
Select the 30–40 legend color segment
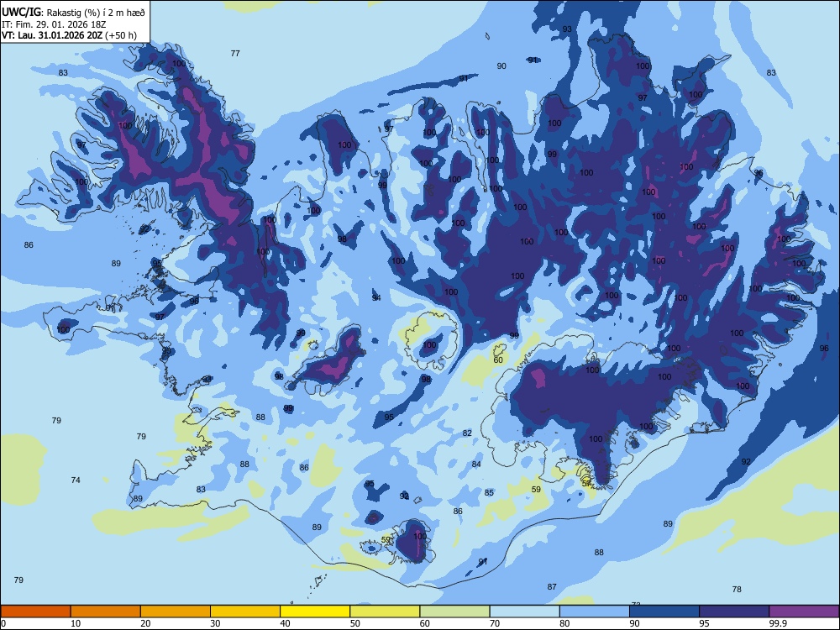point(245,612)
